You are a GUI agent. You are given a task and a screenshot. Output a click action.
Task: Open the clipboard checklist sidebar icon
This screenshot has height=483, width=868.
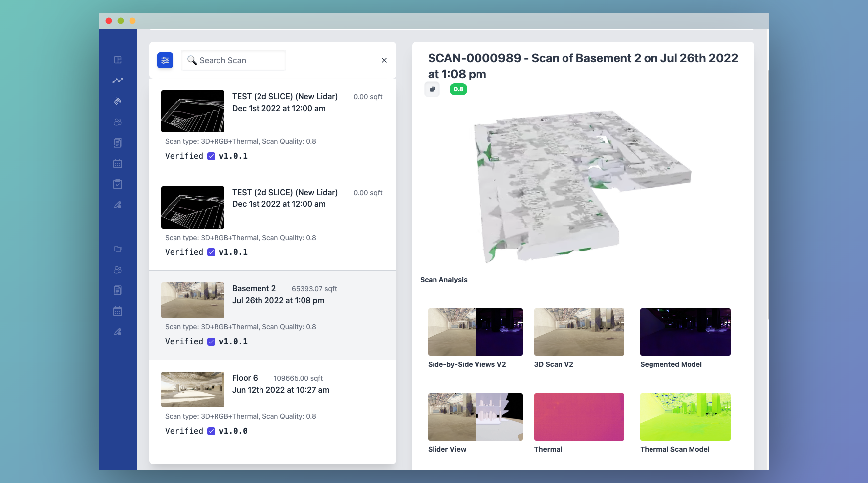pos(118,184)
